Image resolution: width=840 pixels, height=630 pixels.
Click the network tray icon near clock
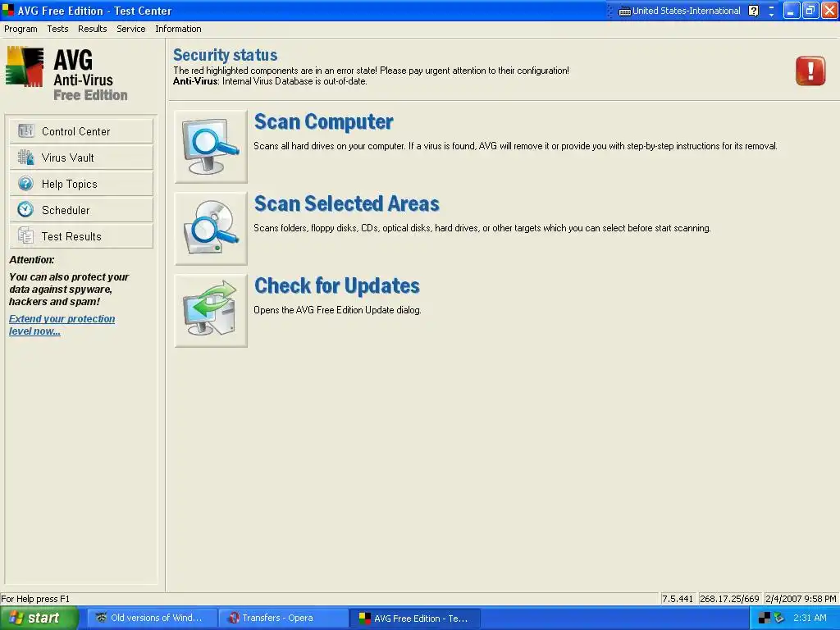(x=779, y=618)
